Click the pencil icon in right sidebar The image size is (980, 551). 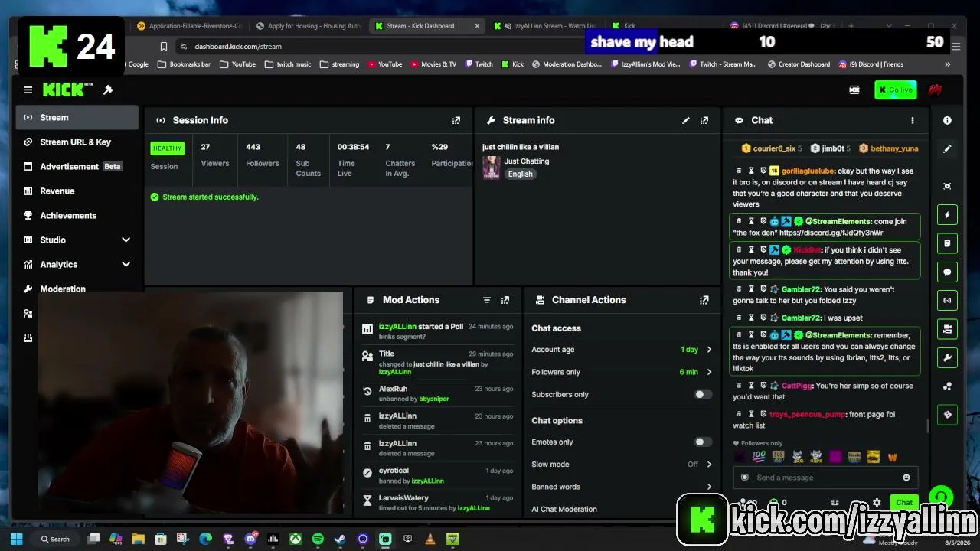[x=947, y=149]
